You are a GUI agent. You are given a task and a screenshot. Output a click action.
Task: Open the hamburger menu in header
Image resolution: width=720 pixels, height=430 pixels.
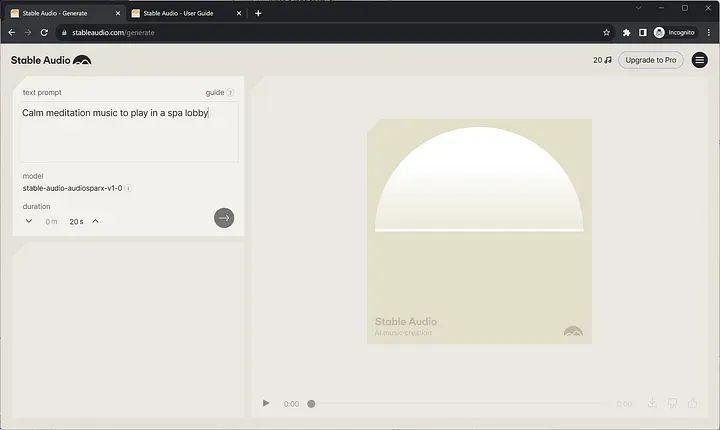700,60
